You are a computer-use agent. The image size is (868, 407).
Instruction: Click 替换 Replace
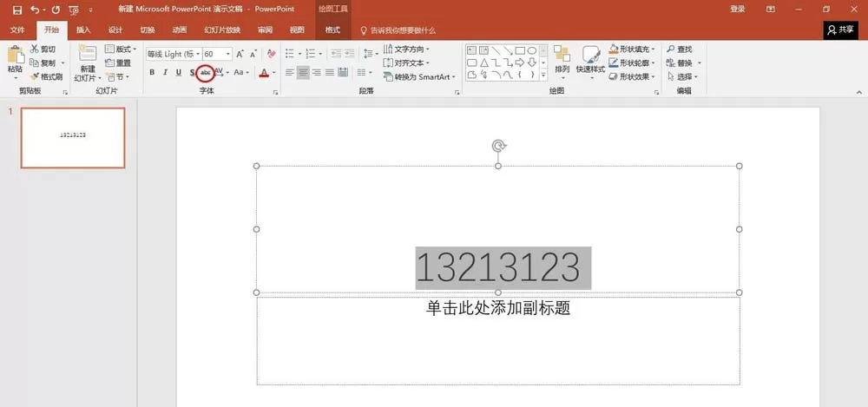coord(683,63)
